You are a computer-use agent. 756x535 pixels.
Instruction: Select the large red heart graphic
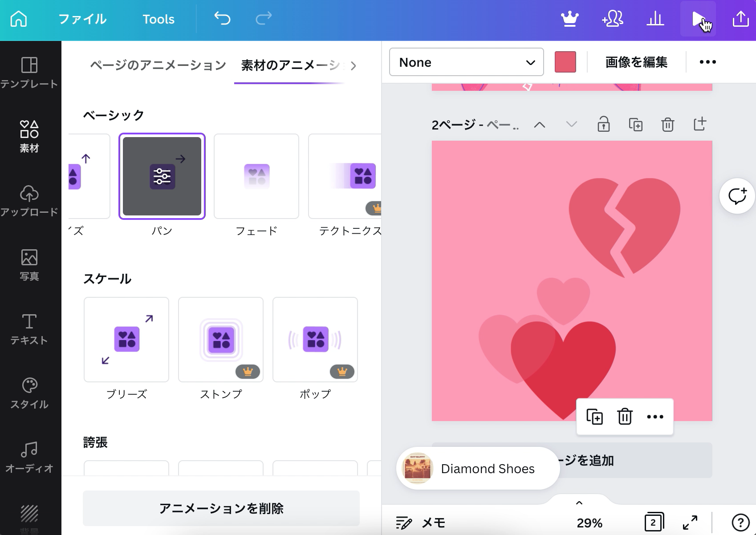coord(563,369)
